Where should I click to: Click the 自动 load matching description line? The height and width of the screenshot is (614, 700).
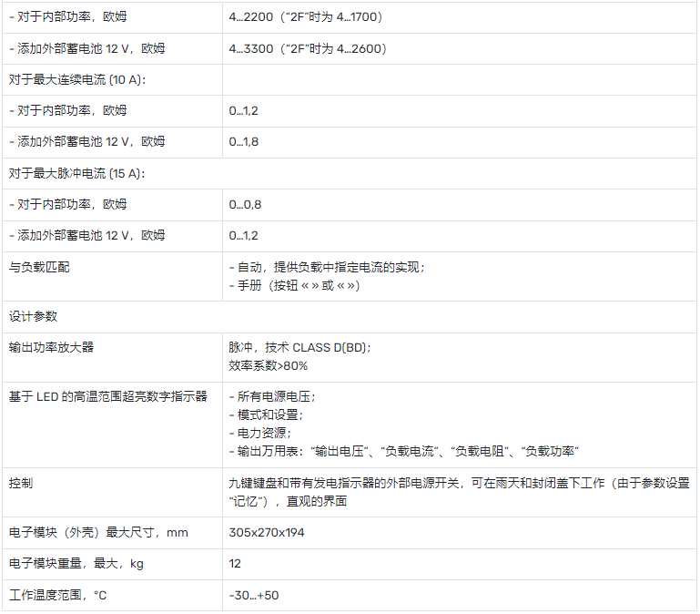click(x=328, y=267)
